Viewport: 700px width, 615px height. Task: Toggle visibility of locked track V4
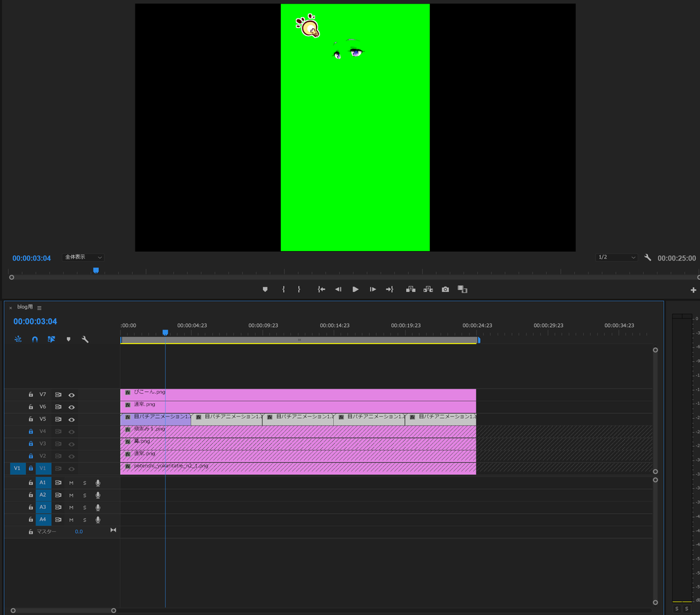click(71, 432)
